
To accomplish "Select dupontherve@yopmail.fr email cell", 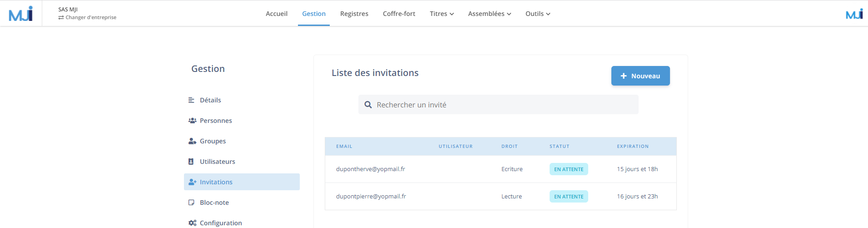I will (x=371, y=169).
